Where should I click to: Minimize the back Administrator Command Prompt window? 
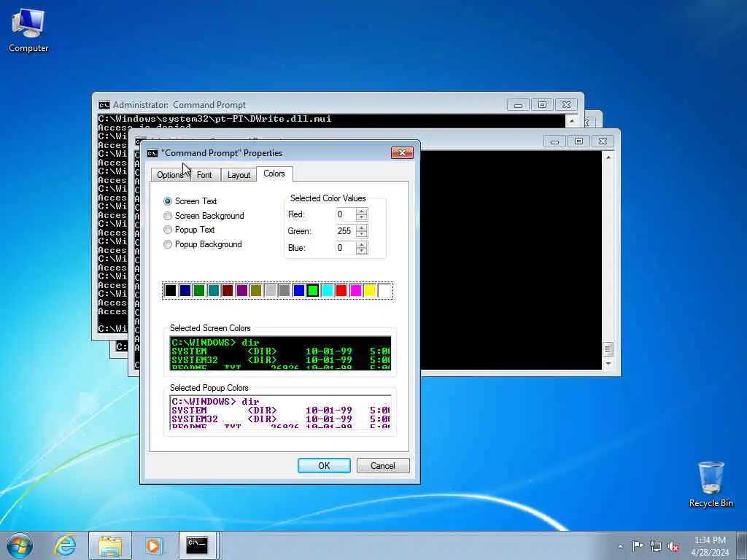[x=519, y=105]
